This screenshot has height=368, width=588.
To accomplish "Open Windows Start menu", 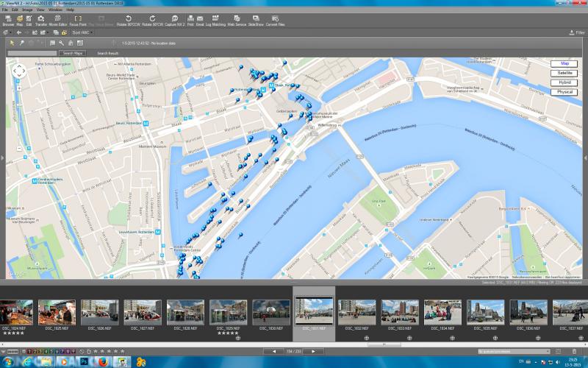I will [x=7, y=362].
